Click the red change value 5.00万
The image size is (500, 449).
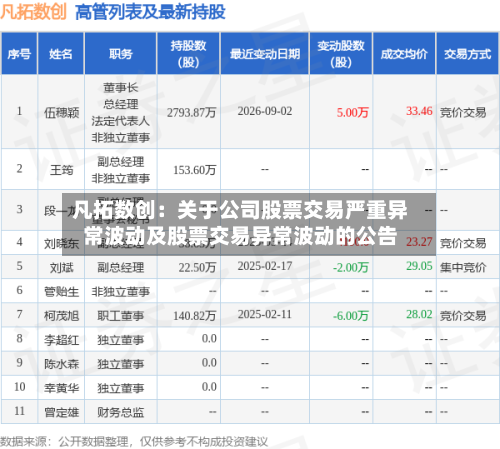pyautogui.click(x=353, y=113)
